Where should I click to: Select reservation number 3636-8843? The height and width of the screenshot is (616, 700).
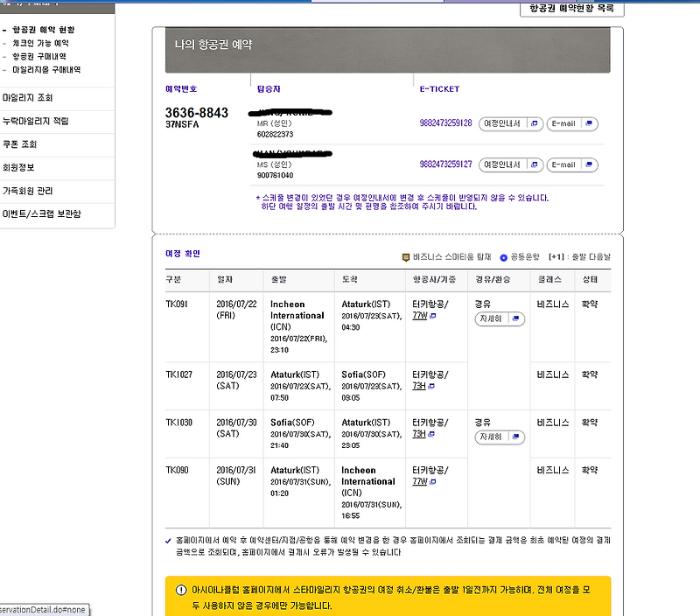[196, 113]
